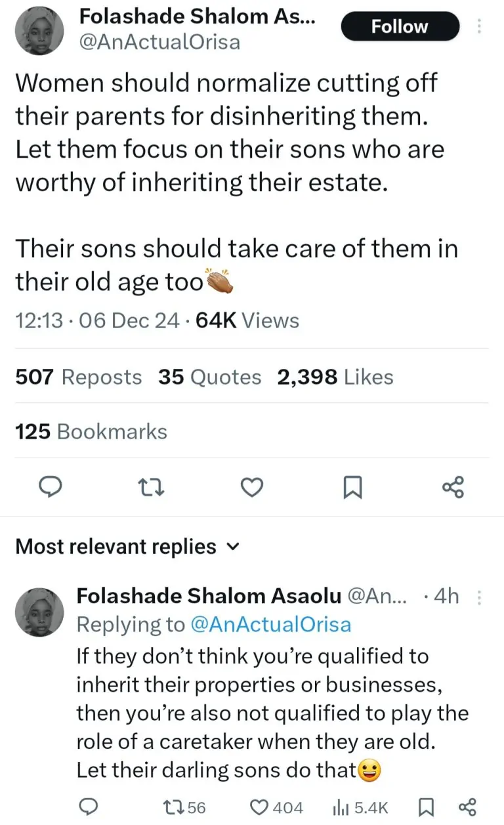Reply to the main tweet
Screen dimensions: 504x825
click(x=51, y=486)
